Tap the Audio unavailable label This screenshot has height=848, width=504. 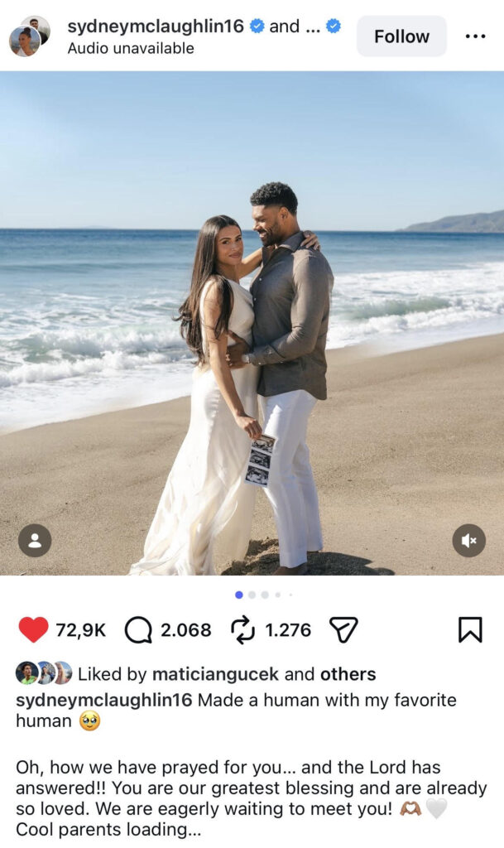[x=131, y=48]
